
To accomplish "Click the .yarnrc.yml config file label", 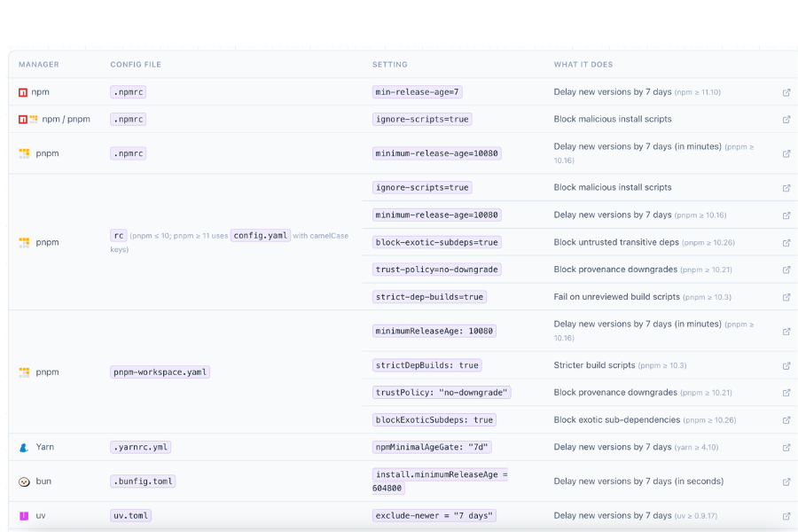I will tap(142, 448).
